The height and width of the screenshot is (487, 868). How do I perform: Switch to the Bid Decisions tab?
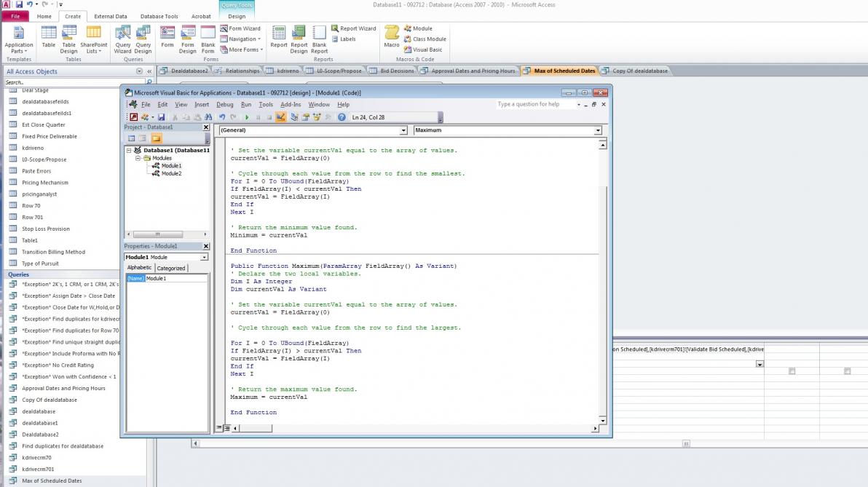(397, 71)
